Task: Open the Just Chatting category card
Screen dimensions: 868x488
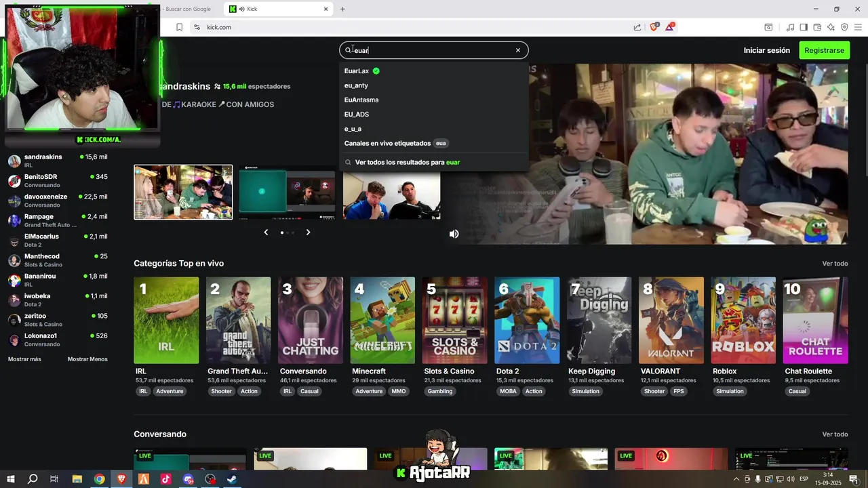Action: pos(311,321)
